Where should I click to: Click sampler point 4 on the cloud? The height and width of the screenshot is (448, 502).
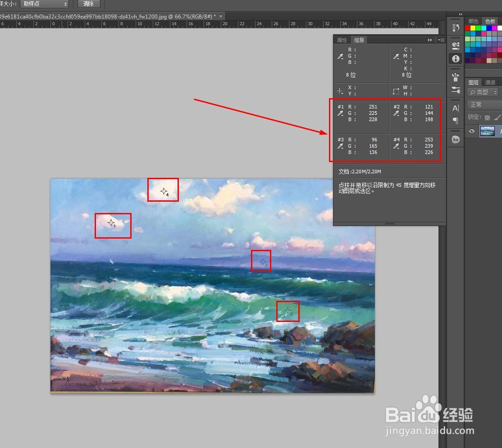point(164,191)
